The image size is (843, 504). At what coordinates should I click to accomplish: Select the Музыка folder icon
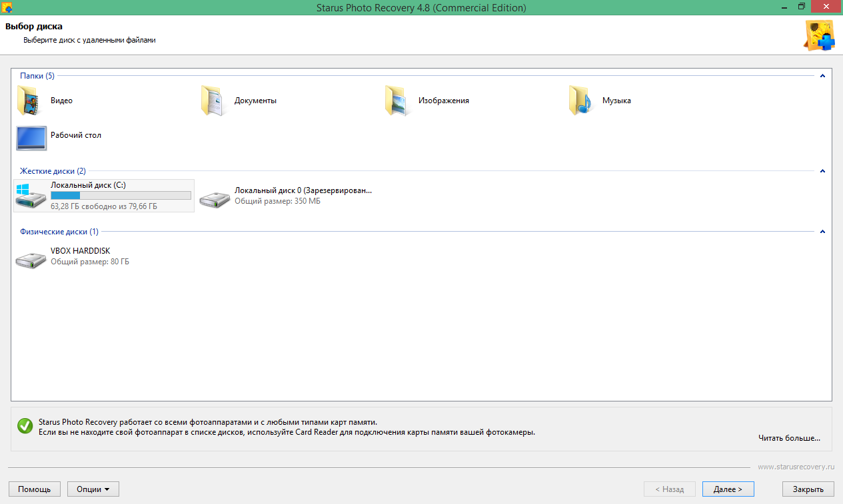click(x=580, y=100)
